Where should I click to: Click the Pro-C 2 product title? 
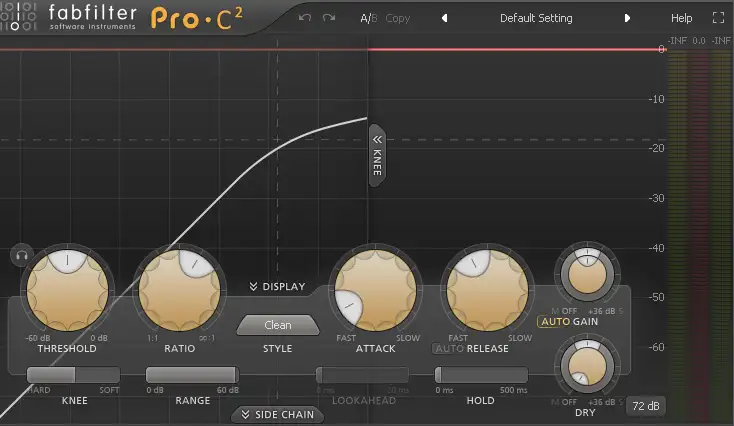(197, 19)
